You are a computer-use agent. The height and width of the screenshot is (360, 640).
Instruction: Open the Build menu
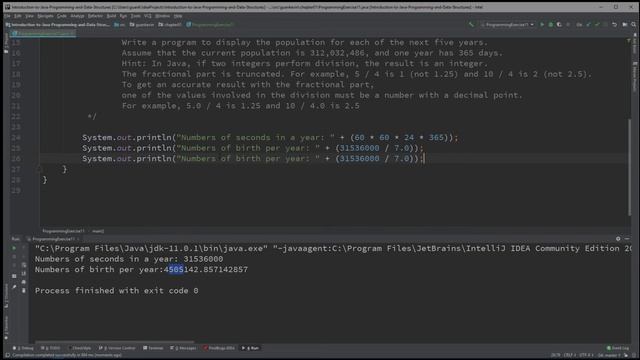[x=111, y=16]
